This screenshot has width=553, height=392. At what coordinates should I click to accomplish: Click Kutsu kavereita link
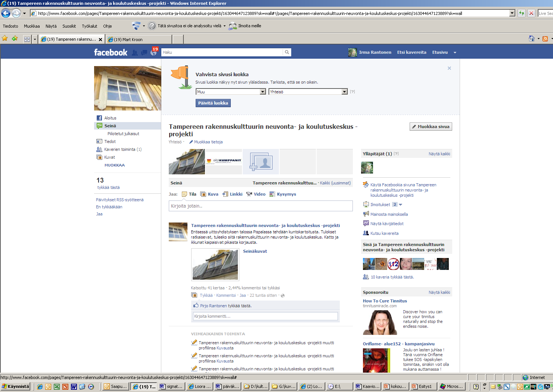point(384,233)
